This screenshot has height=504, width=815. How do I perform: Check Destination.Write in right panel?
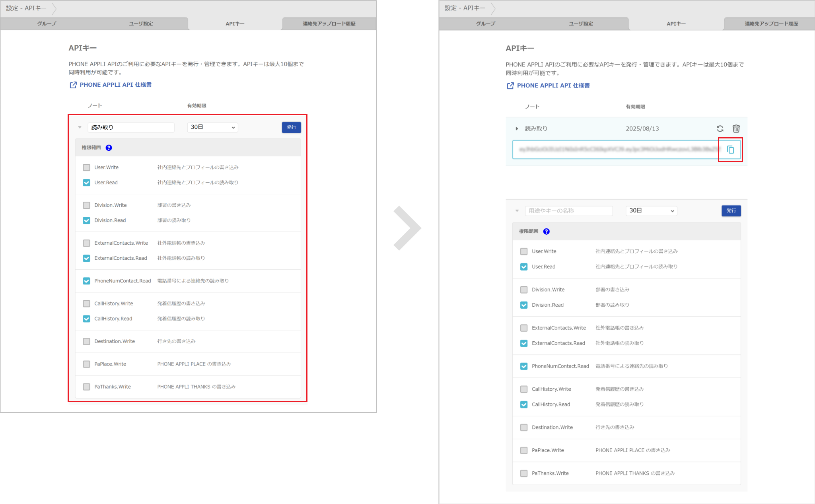(x=524, y=428)
